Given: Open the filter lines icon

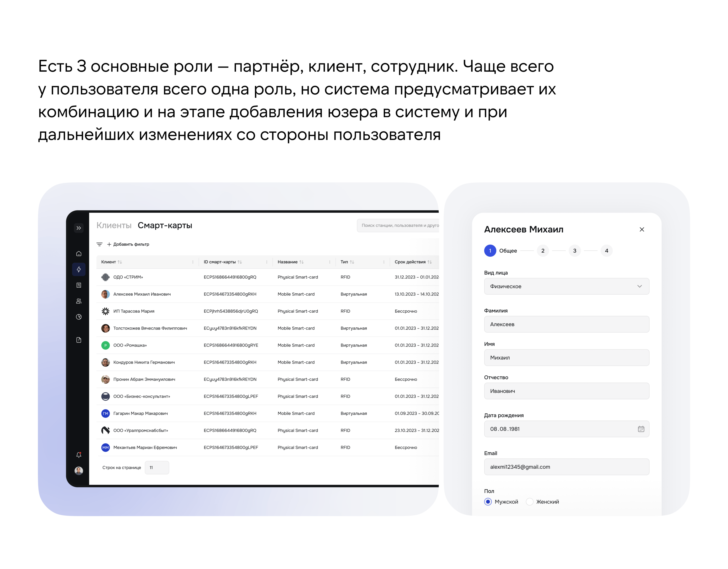Looking at the screenshot, I should (x=99, y=244).
